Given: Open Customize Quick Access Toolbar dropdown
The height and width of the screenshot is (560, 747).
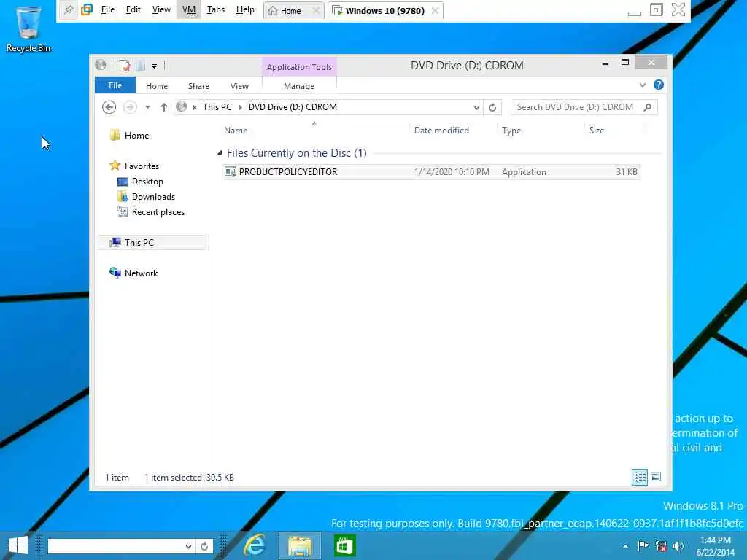Looking at the screenshot, I should (155, 66).
